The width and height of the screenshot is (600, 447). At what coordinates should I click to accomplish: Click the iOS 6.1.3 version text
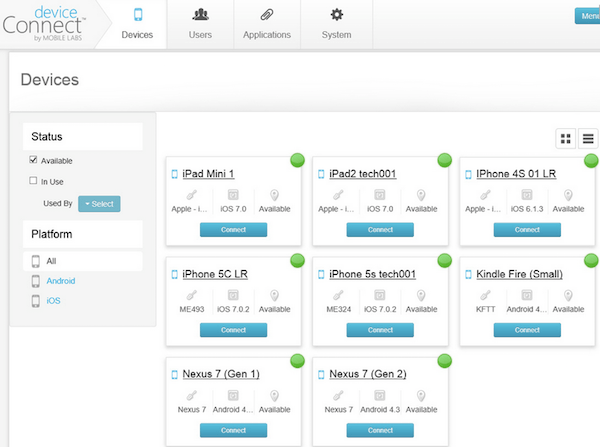527,209
